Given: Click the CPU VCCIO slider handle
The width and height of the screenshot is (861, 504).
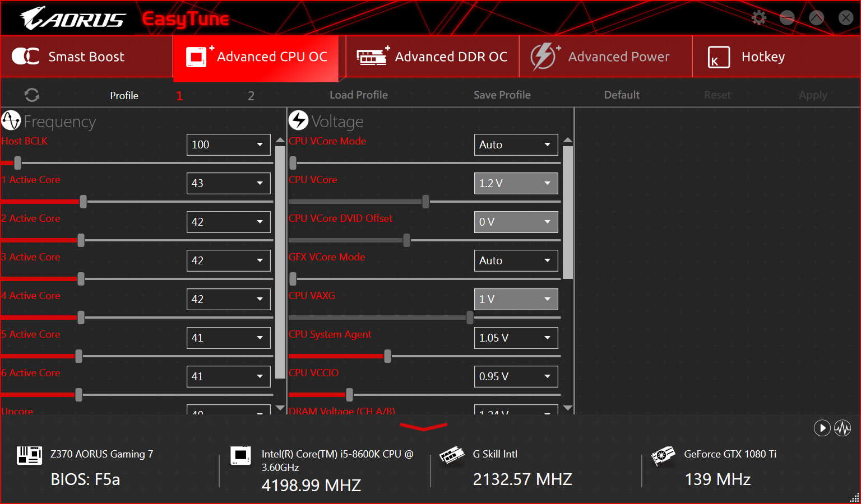Looking at the screenshot, I should click(x=349, y=395).
